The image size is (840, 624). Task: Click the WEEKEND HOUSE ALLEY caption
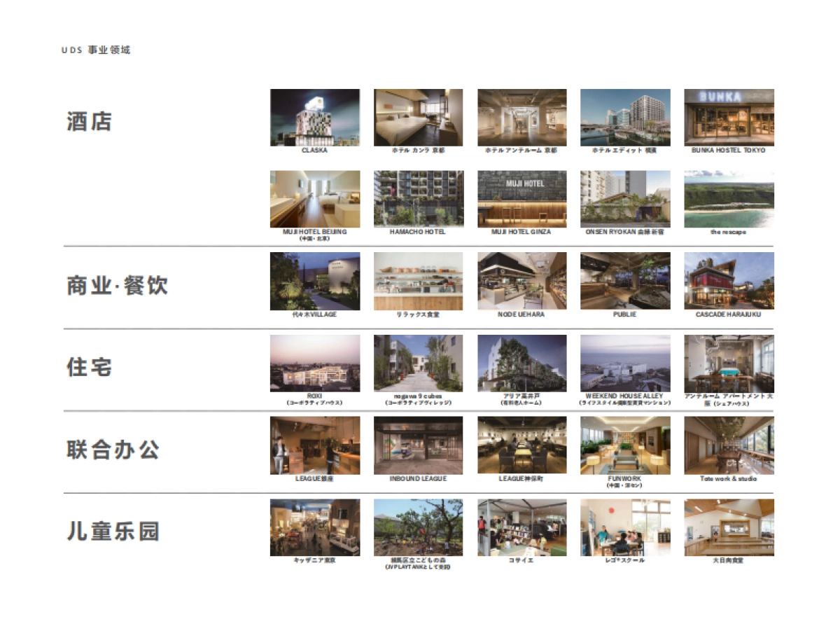[x=625, y=395]
